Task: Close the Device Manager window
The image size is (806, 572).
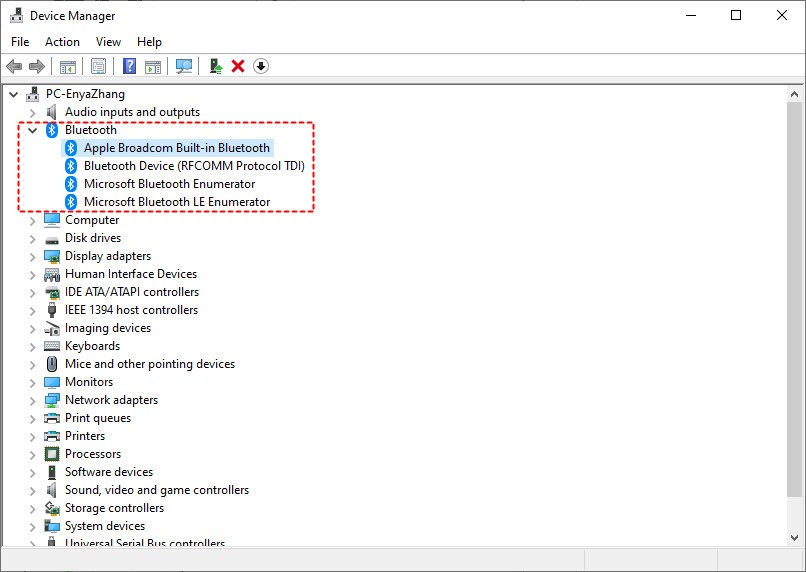Action: (x=782, y=15)
